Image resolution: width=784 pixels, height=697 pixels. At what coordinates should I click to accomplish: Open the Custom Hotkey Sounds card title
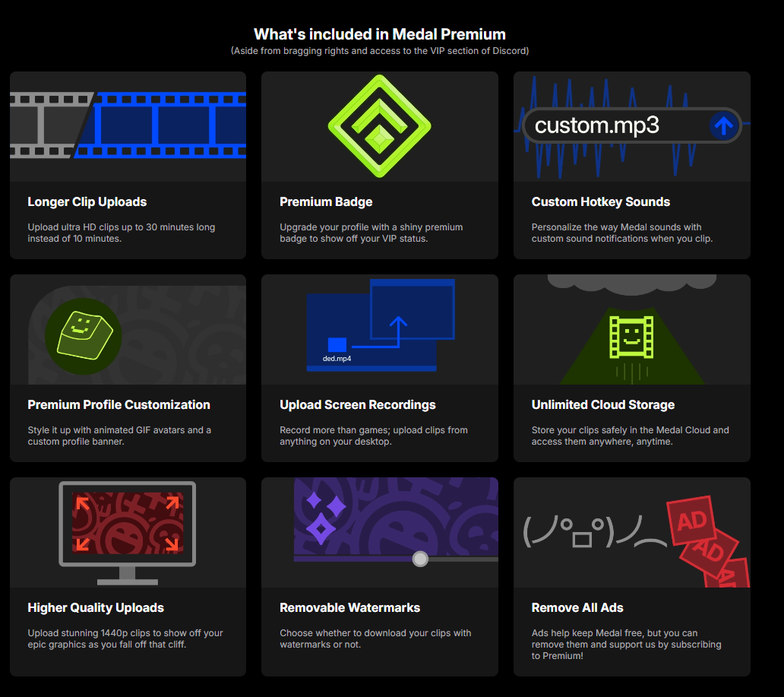point(600,201)
